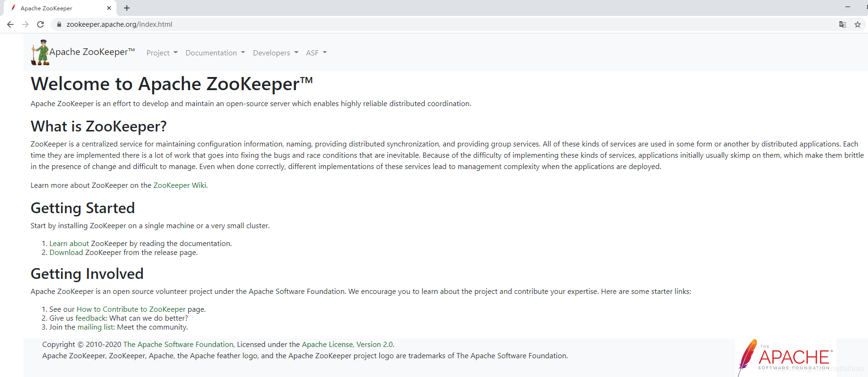
Task: View site info via the padlock icon
Action: click(x=59, y=24)
